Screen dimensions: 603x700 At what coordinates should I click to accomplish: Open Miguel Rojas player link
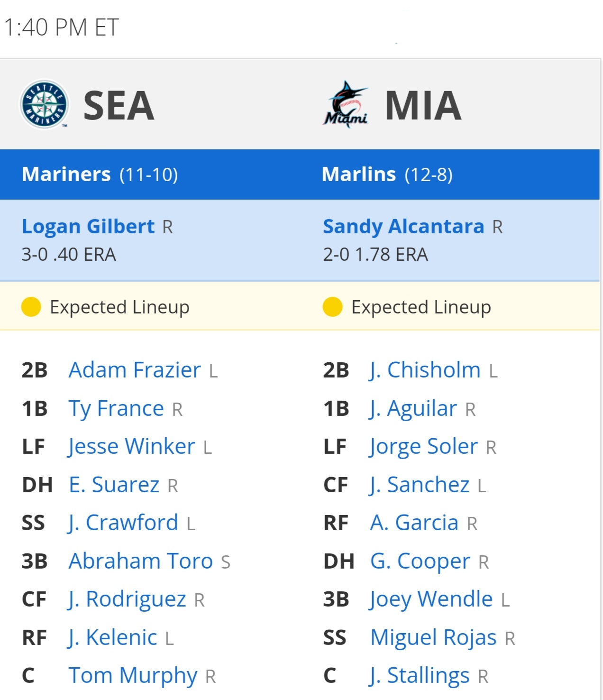pyautogui.click(x=433, y=637)
